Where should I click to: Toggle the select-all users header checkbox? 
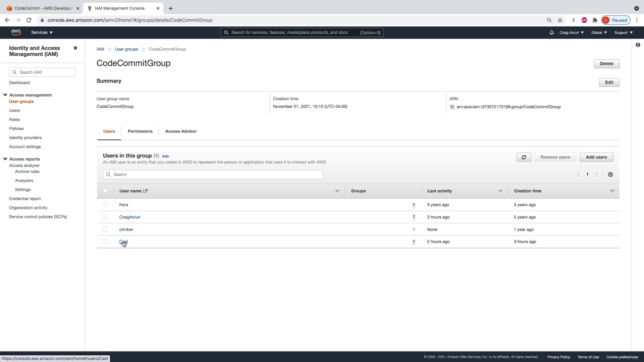point(105,191)
